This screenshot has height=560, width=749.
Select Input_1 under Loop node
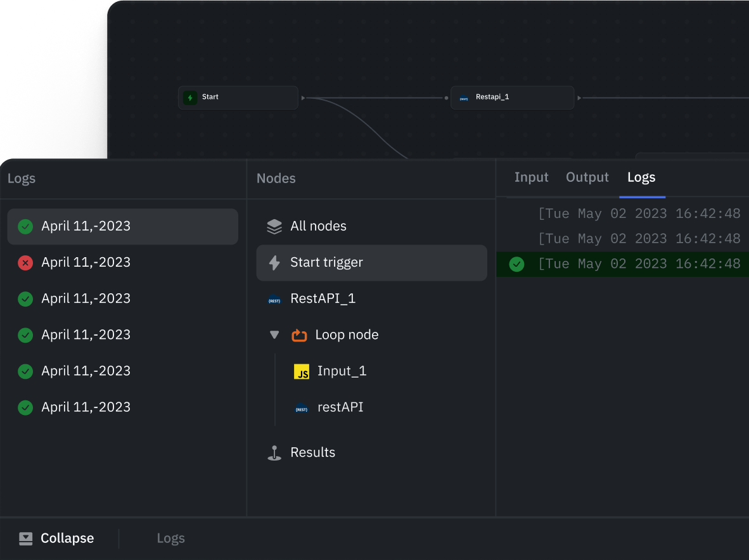pyautogui.click(x=342, y=371)
